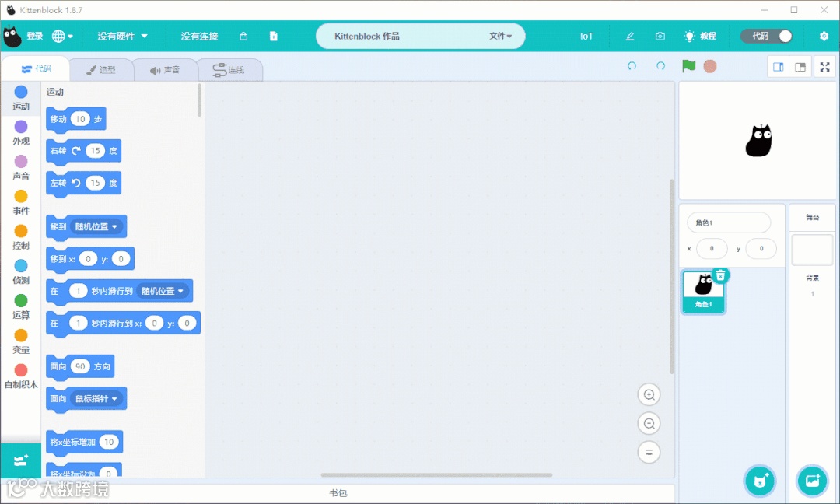The image size is (840, 504).
Task: Click the workspace horizontal scrollbar
Action: (x=436, y=474)
